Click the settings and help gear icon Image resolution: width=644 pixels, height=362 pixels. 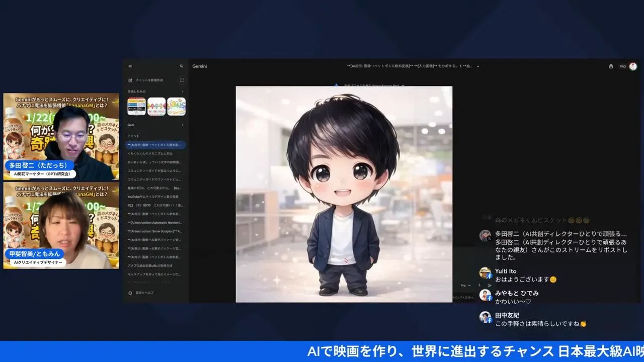point(130,293)
